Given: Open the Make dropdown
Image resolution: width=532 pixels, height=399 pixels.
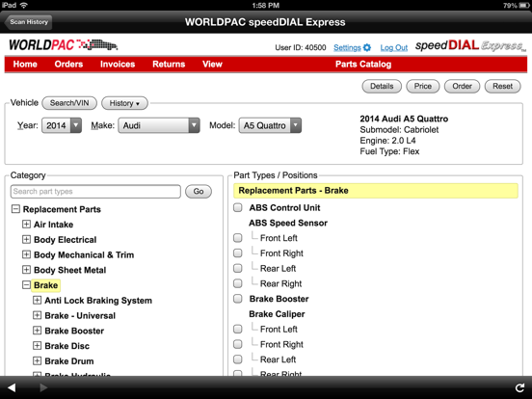Looking at the screenshot, I should tap(159, 125).
